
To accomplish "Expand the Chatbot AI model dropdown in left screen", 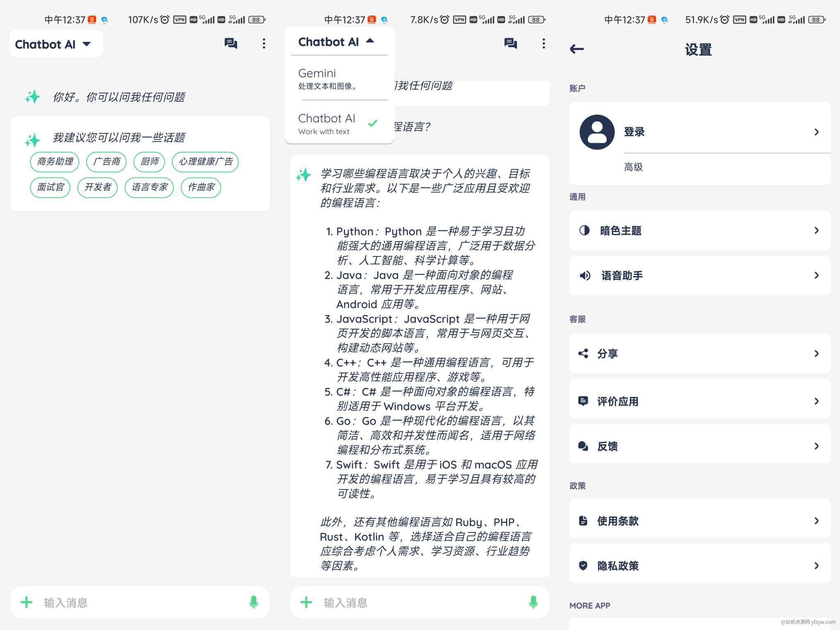I will pos(56,44).
